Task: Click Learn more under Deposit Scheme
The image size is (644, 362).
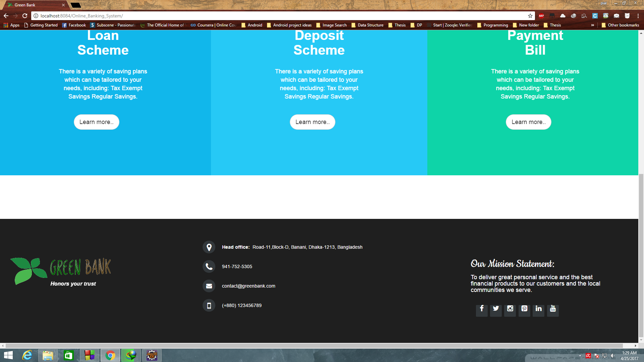Action: [312, 122]
